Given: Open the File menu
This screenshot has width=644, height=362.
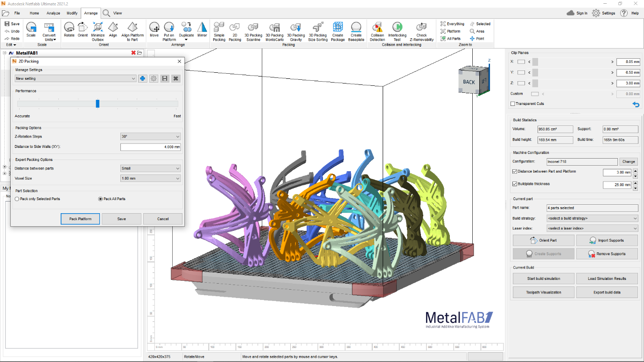Looking at the screenshot, I should click(17, 13).
